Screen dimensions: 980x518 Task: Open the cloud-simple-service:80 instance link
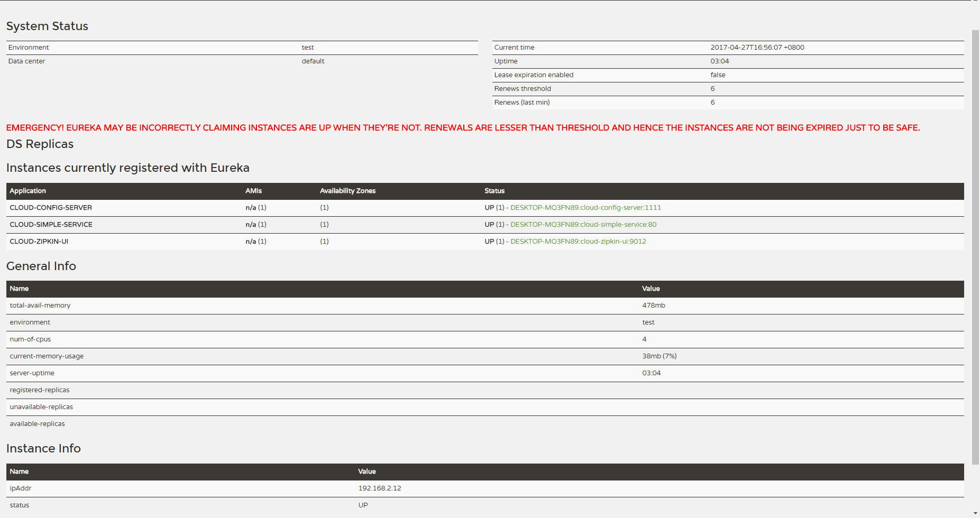583,225
